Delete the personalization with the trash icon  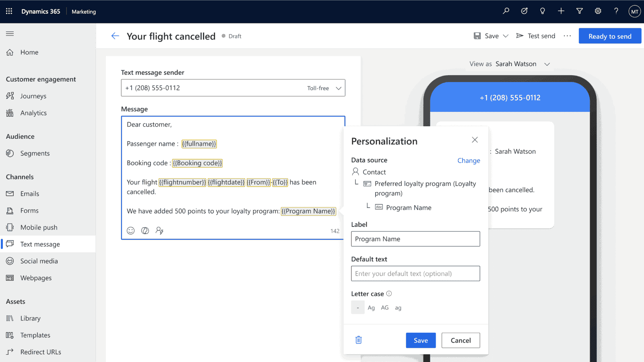(x=358, y=340)
